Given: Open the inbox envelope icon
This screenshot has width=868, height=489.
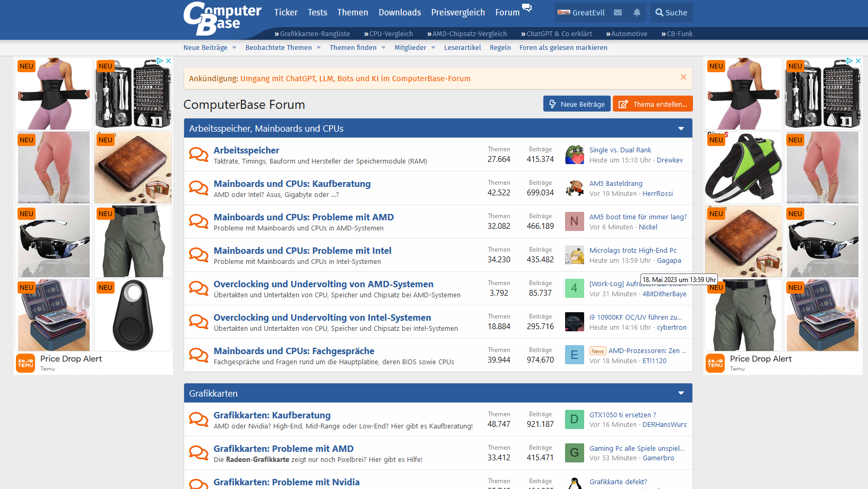Looking at the screenshot, I should pos(618,12).
